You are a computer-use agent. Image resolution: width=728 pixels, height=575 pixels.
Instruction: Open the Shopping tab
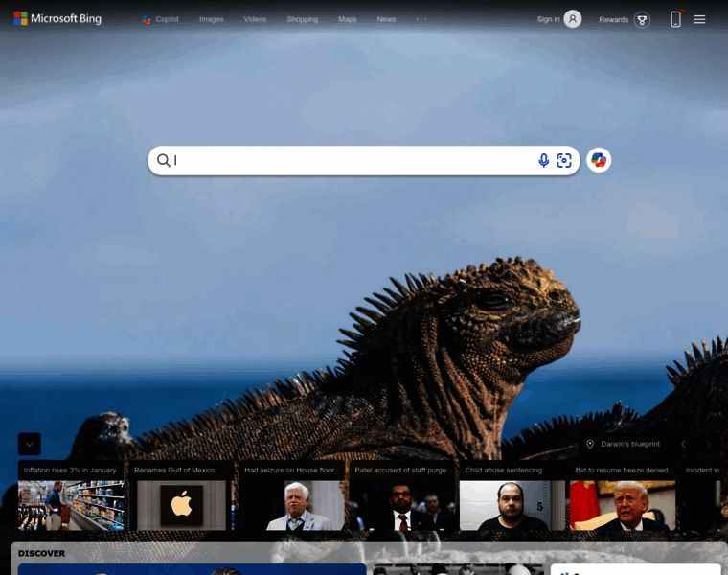(x=303, y=19)
